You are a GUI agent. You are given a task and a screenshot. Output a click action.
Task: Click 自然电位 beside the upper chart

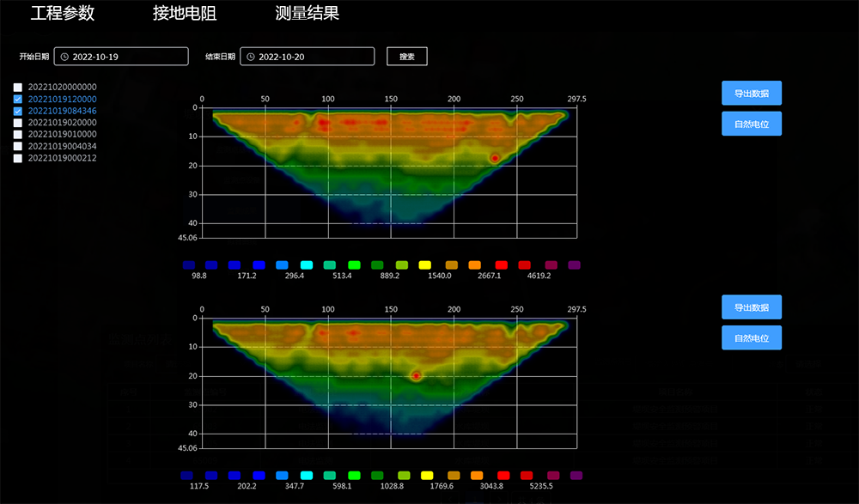(x=752, y=124)
